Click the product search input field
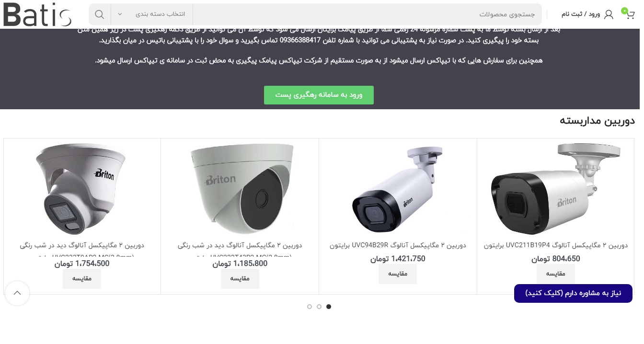The width and height of the screenshot is (644, 344). (368, 14)
